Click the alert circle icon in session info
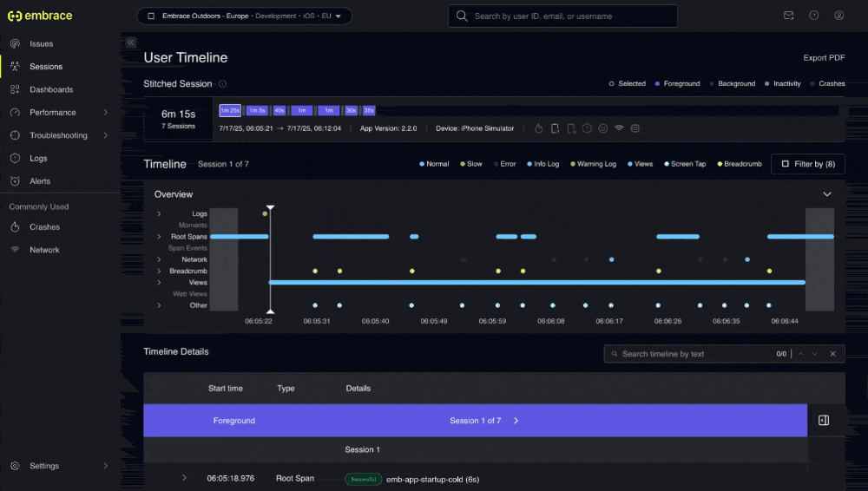 [x=587, y=128]
